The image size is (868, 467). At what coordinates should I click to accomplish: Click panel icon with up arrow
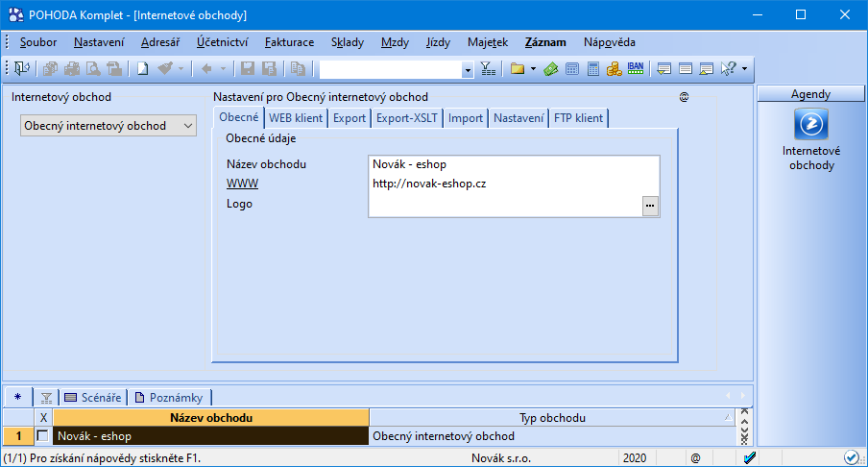pos(707,68)
